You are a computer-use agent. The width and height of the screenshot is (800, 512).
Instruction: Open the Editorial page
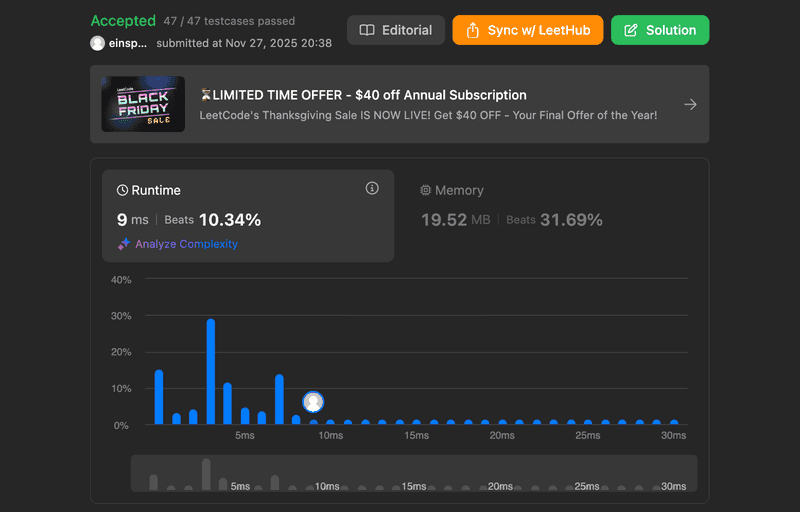pyautogui.click(x=395, y=30)
